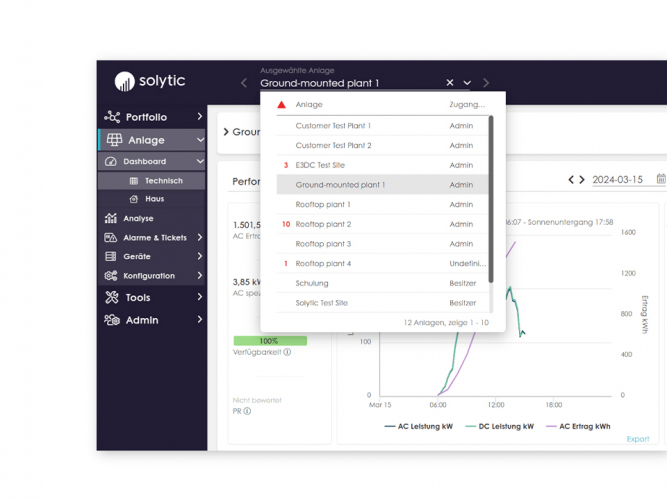Screen dimensions: 667x500
Task: Click the Export link
Action: pos(638,439)
